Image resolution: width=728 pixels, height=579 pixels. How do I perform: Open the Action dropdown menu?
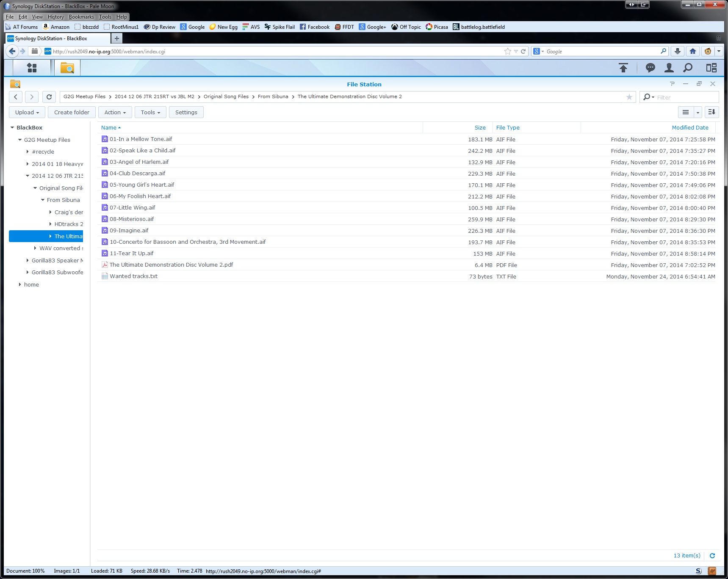[x=115, y=112]
